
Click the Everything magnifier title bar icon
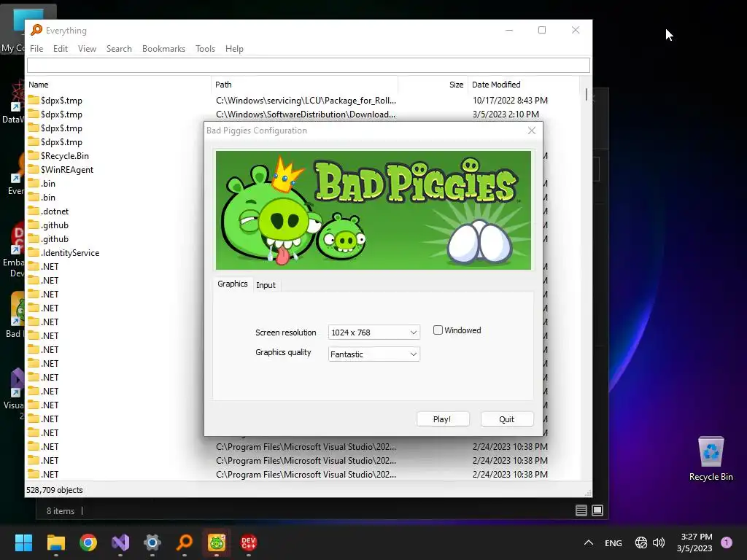[36, 30]
